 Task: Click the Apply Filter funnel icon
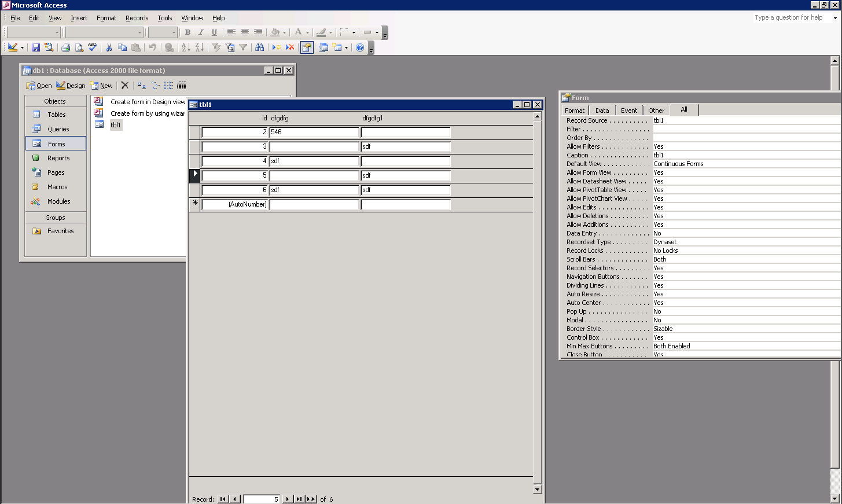click(243, 47)
